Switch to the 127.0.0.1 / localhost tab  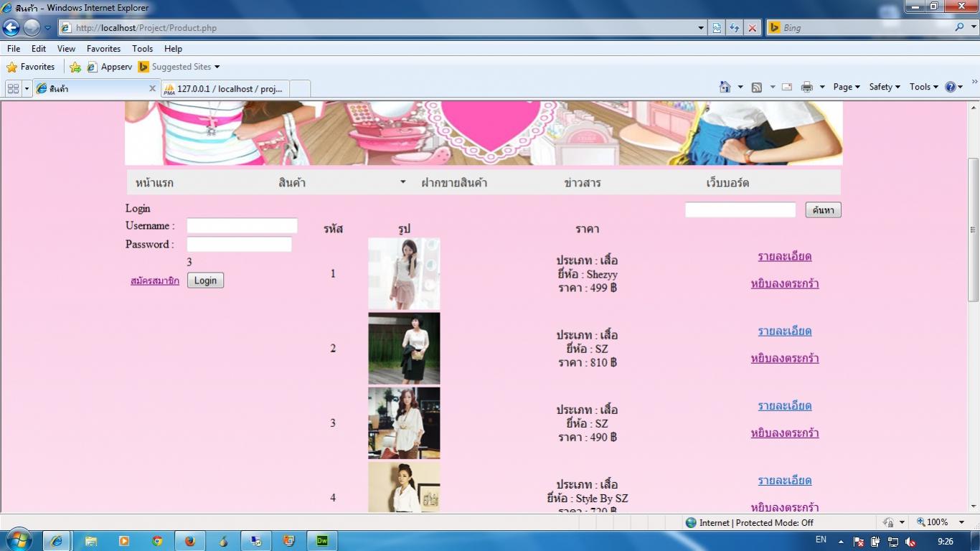click(x=225, y=89)
